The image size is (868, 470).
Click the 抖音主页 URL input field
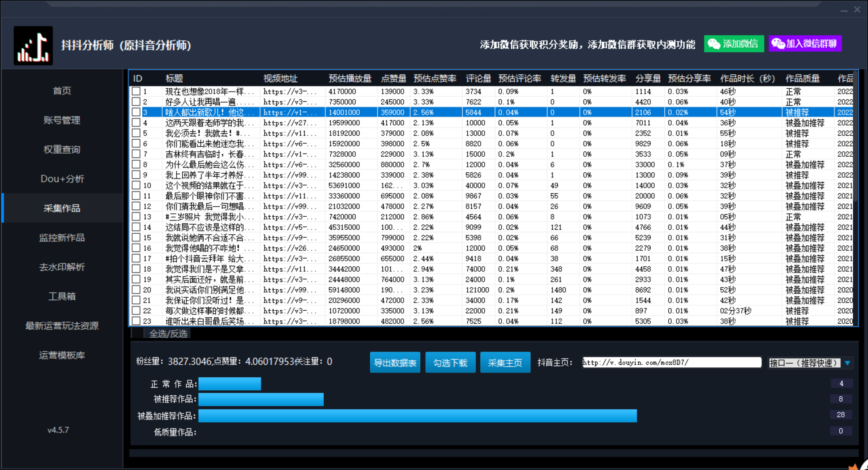[672, 363]
